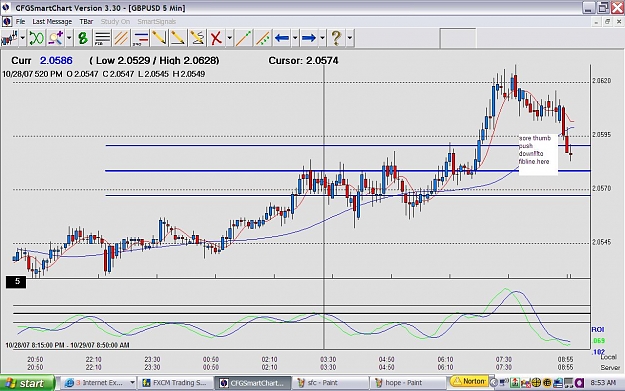
Task: Pick the pencil with horizontal line tool
Action: (x=178, y=38)
